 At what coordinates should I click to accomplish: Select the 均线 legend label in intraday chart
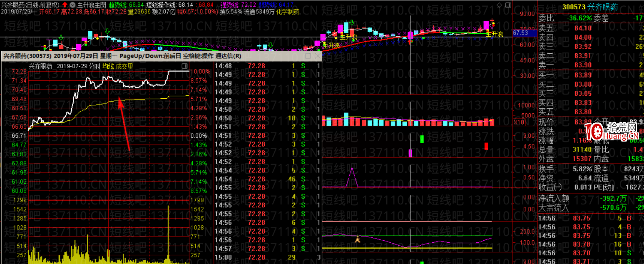pyautogui.click(x=108, y=66)
